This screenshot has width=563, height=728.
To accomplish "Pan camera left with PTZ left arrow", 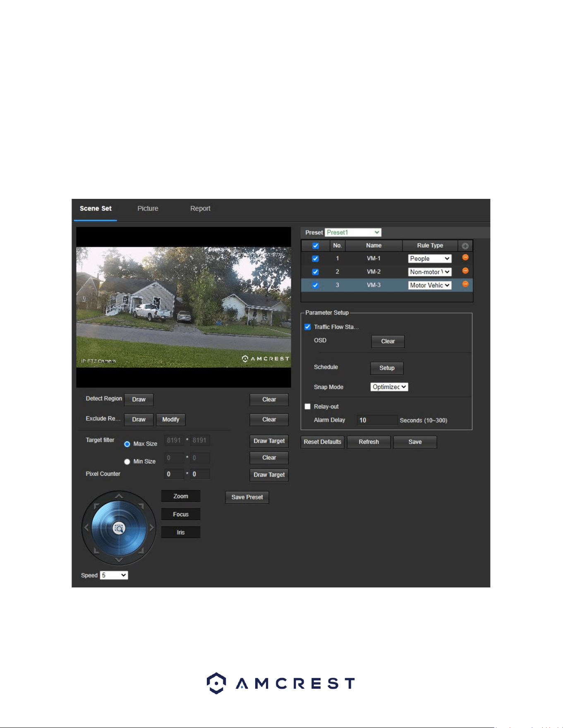I will click(x=86, y=528).
